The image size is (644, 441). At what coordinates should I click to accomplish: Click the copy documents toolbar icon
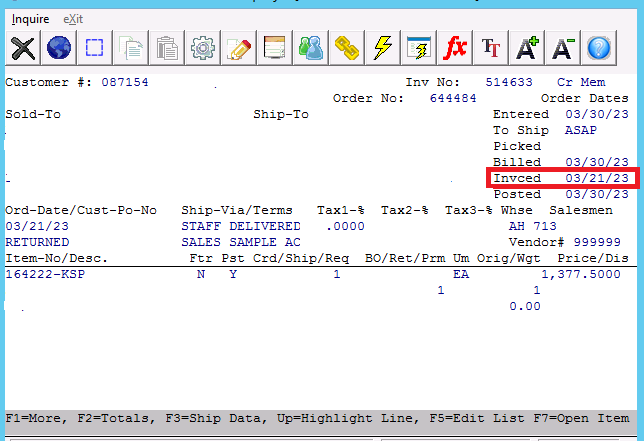(x=131, y=48)
